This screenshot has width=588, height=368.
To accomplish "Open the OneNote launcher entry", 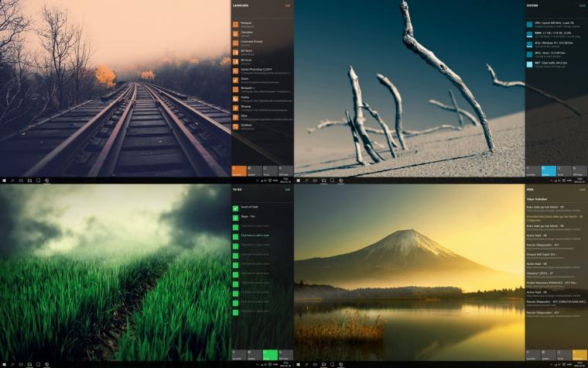I will tap(246, 125).
